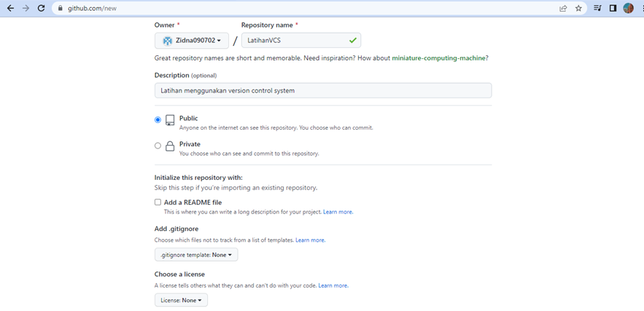The width and height of the screenshot is (644, 311).
Task: Click the 'Add .gitignore' heading
Action: tap(176, 229)
